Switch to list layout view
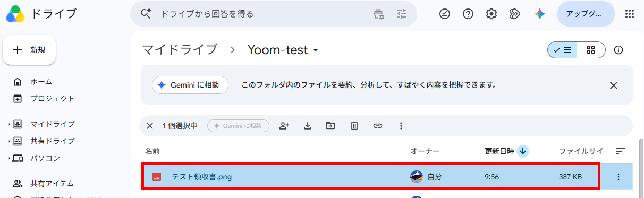This screenshot has height=198, width=644. pyautogui.click(x=562, y=50)
